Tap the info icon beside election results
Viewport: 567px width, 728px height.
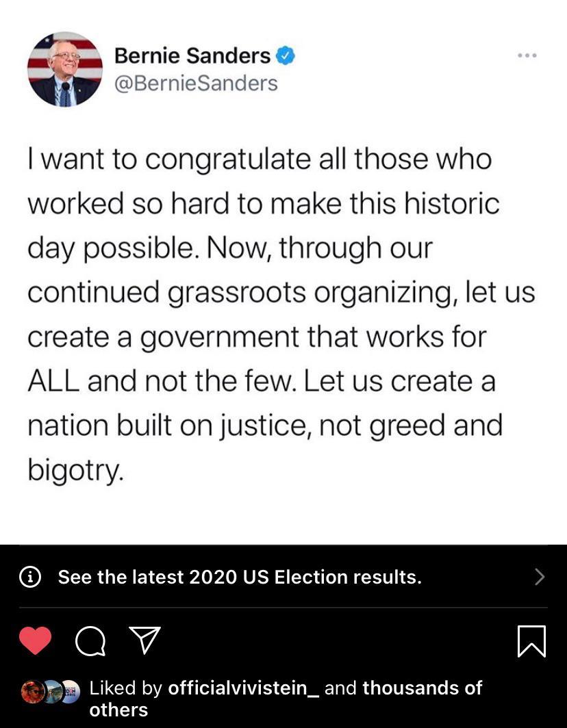coord(29,577)
